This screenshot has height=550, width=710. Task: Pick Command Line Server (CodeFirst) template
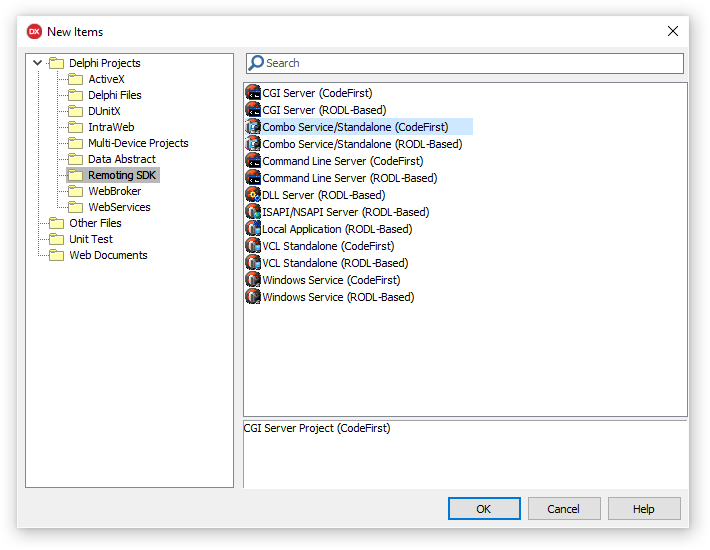click(x=343, y=161)
